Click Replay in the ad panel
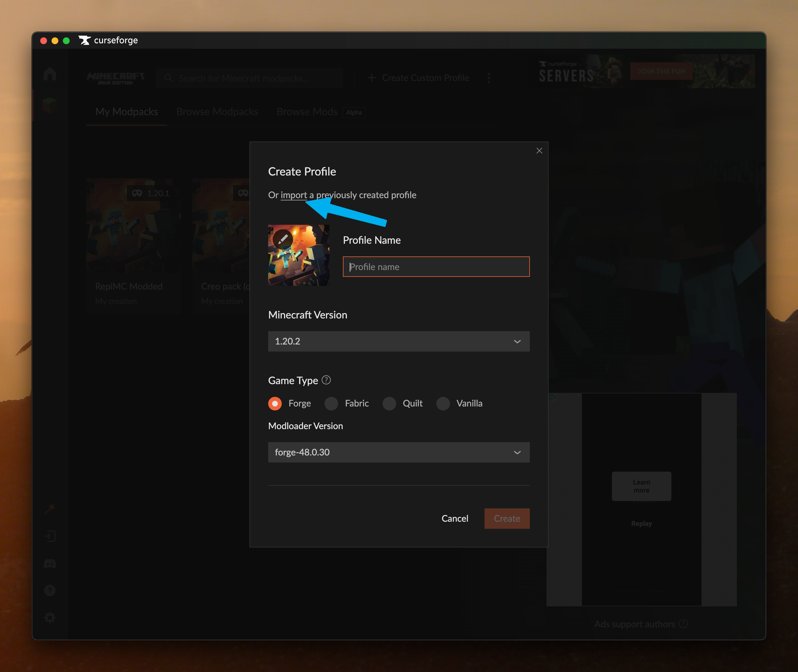Viewport: 798px width, 672px height. click(x=641, y=523)
